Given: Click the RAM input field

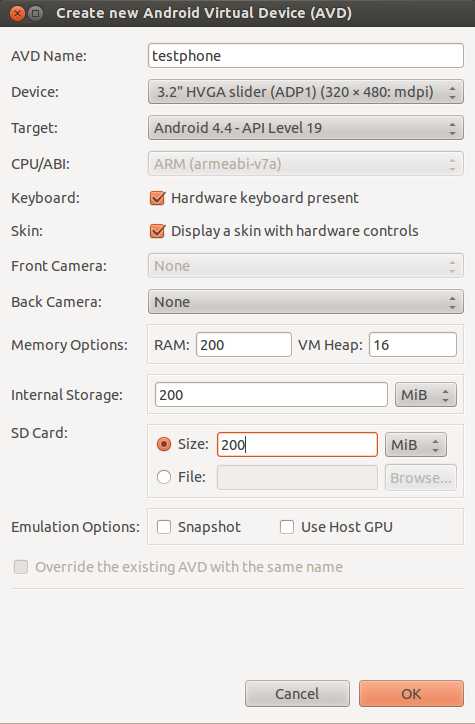Looking at the screenshot, I should click(x=244, y=344).
